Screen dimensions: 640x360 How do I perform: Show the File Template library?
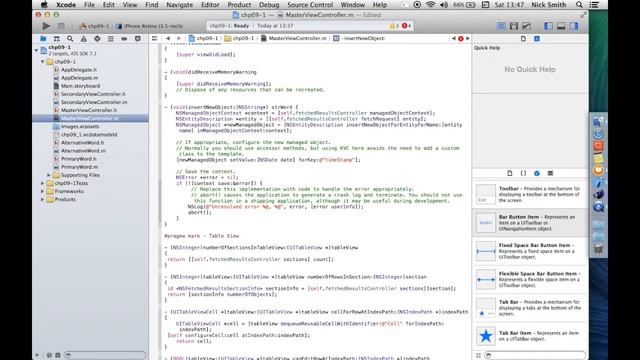pos(510,173)
